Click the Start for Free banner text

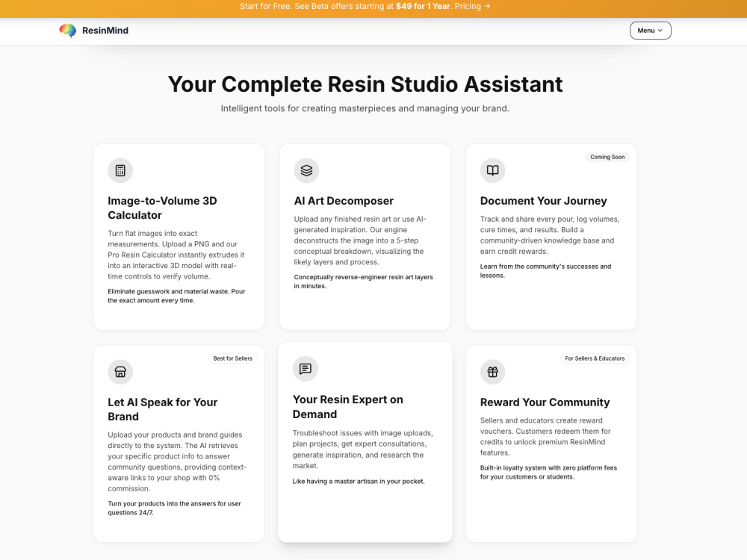tap(265, 6)
